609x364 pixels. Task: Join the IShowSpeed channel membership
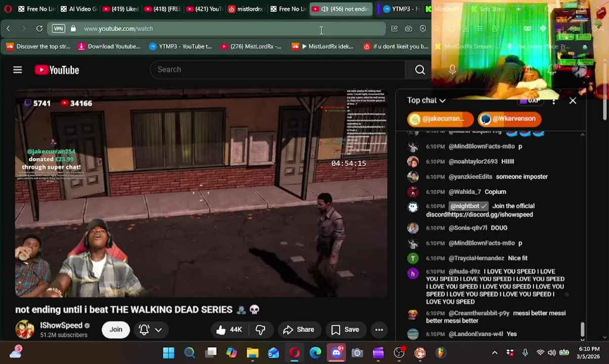(x=116, y=330)
